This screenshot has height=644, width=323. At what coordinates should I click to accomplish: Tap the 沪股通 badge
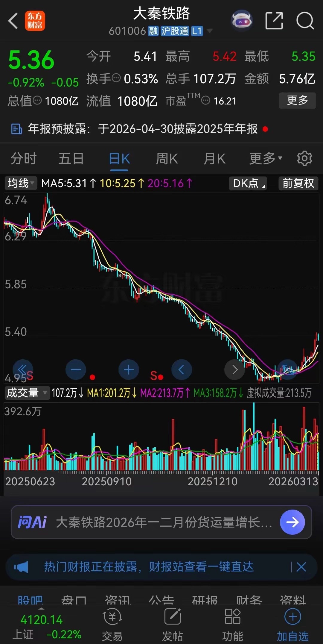pyautogui.click(x=175, y=31)
